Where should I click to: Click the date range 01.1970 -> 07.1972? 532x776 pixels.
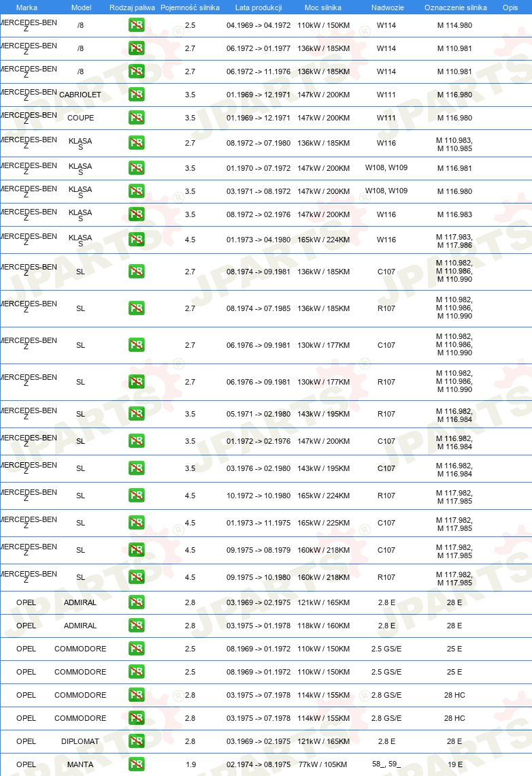pyautogui.click(x=259, y=168)
